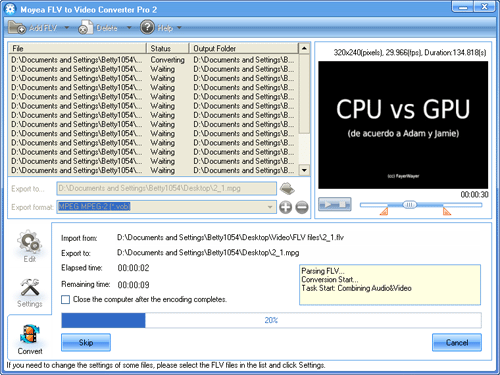Image resolution: width=500 pixels, height=375 pixels.
Task: Click the CPU vs GPU video preview
Action: click(x=403, y=125)
